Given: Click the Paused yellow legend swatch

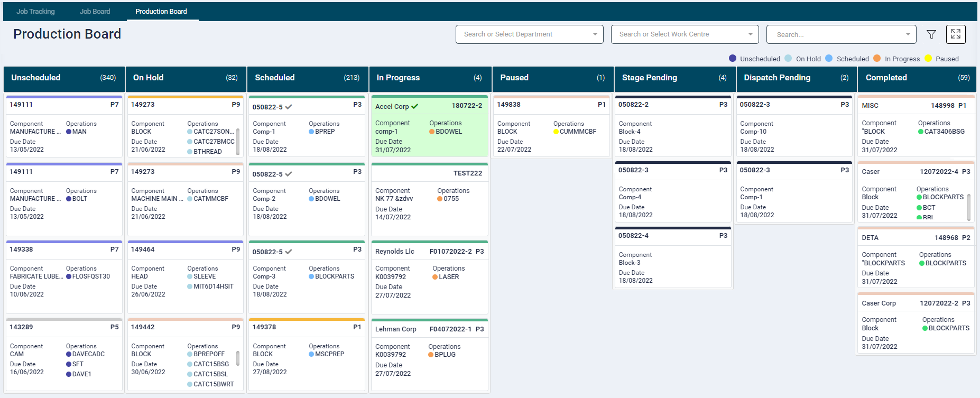Looking at the screenshot, I should click(928, 59).
